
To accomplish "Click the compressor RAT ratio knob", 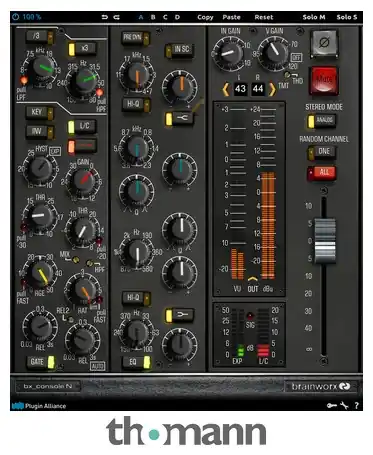I will pos(82,291).
